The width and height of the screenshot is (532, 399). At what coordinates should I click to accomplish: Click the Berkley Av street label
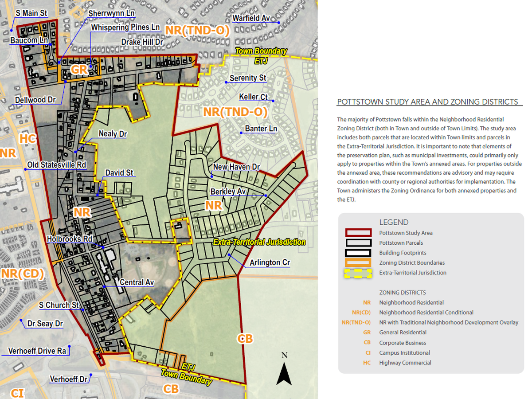point(228,191)
